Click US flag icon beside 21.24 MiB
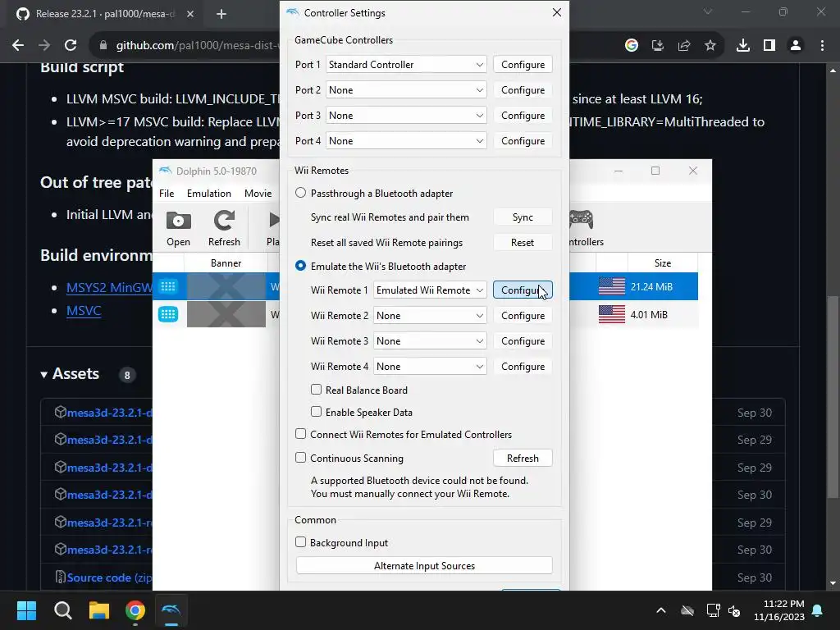840x630 pixels. click(x=611, y=286)
